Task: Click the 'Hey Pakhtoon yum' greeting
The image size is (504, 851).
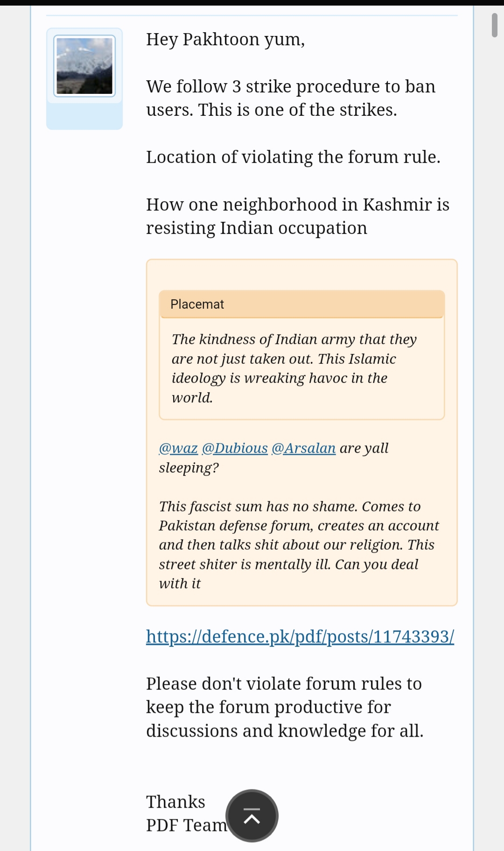Action: click(225, 40)
